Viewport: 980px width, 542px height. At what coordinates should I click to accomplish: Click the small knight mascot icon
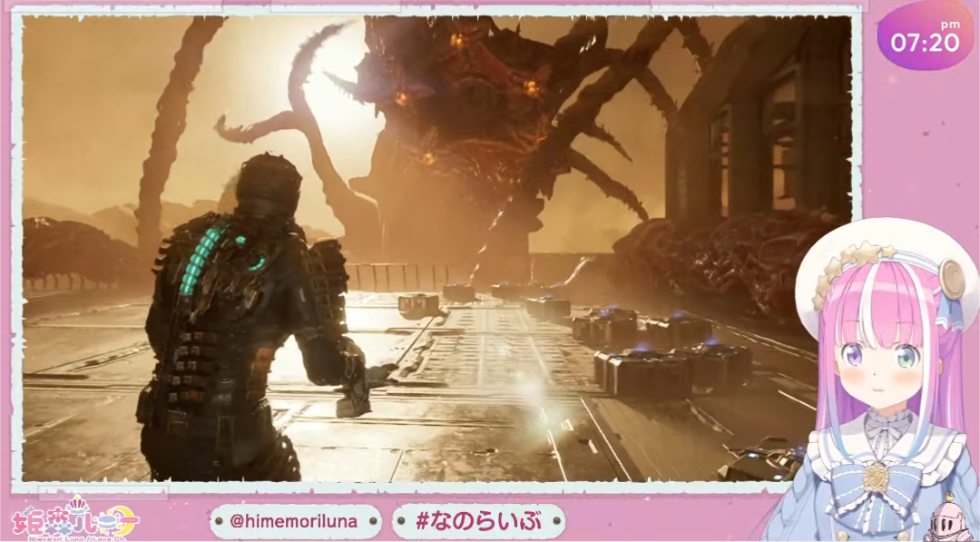tap(948, 519)
